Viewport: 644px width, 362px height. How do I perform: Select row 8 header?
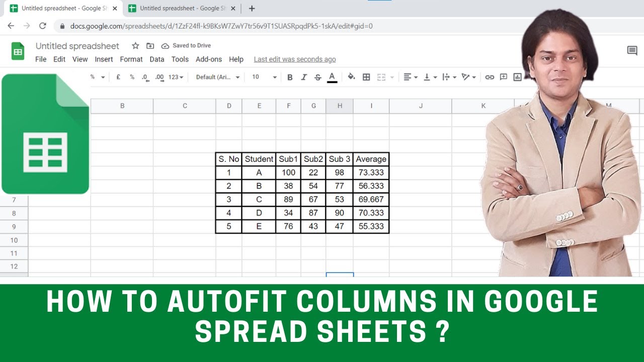pyautogui.click(x=14, y=213)
